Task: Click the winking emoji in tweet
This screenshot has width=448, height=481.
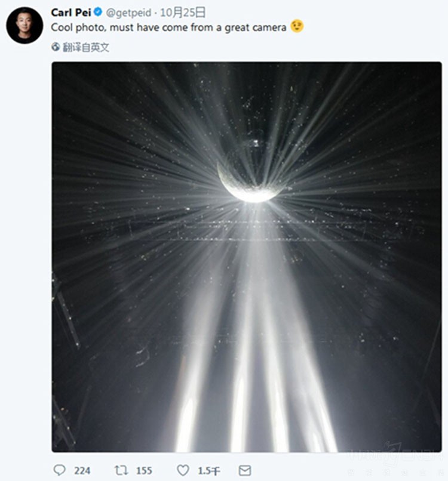Action: pyautogui.click(x=297, y=27)
